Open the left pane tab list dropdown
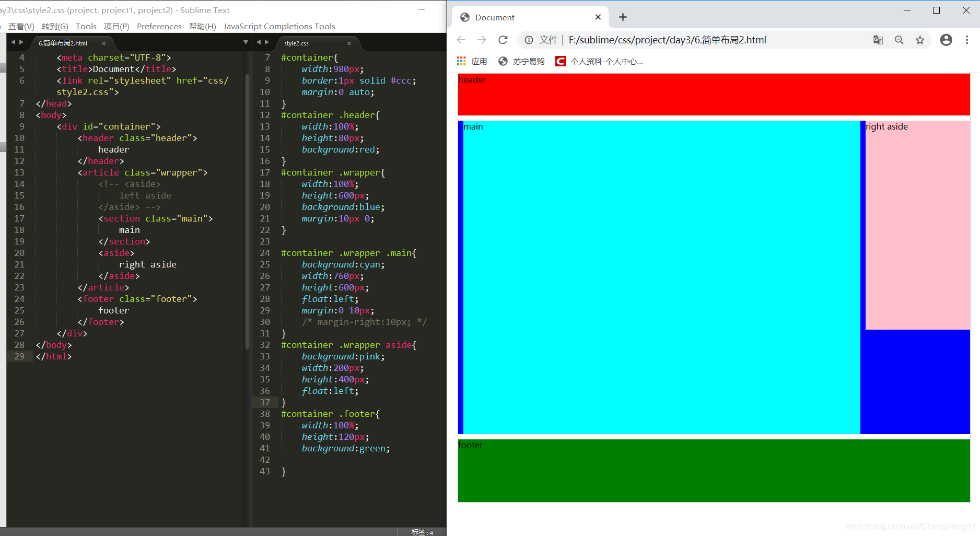The image size is (980, 536). coord(246,42)
